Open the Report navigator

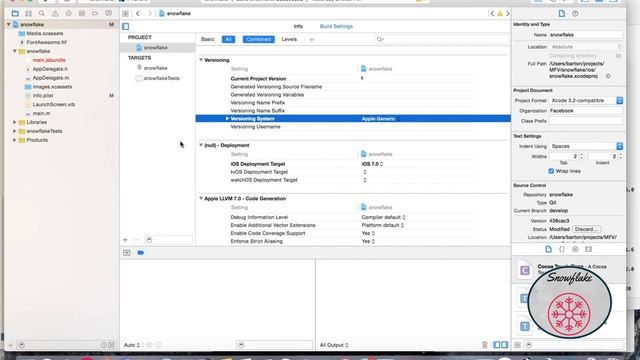[108, 13]
